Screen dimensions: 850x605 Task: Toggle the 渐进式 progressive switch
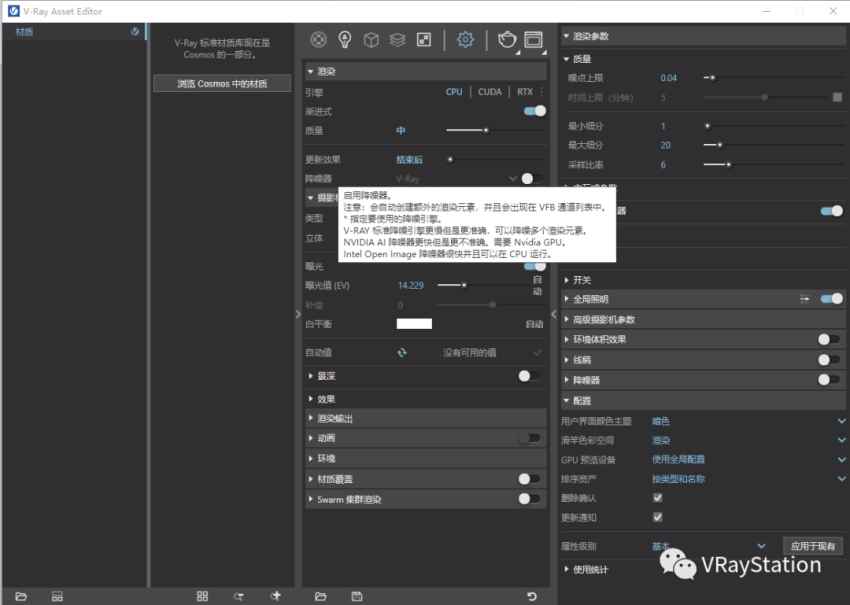click(535, 111)
